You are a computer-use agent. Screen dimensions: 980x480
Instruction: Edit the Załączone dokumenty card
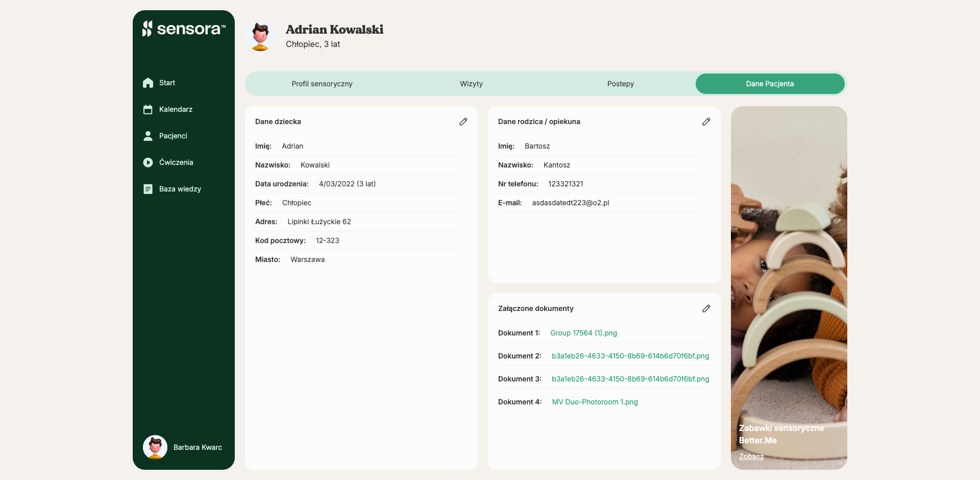coord(706,308)
